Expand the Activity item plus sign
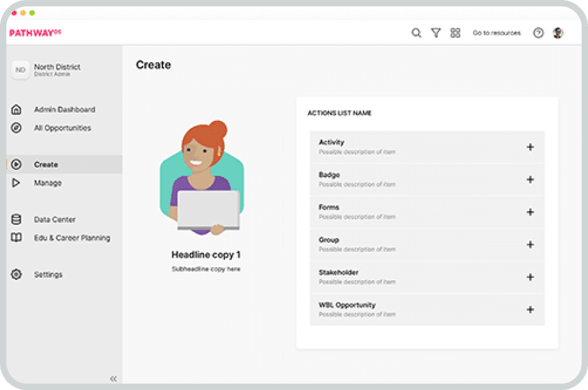 [x=530, y=147]
